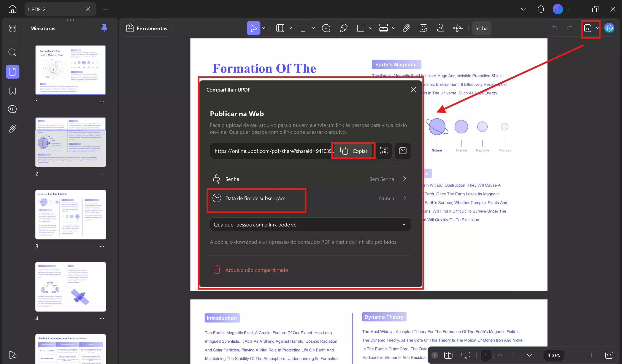Open the 'Data de fim de subscrição' setting

(310, 198)
